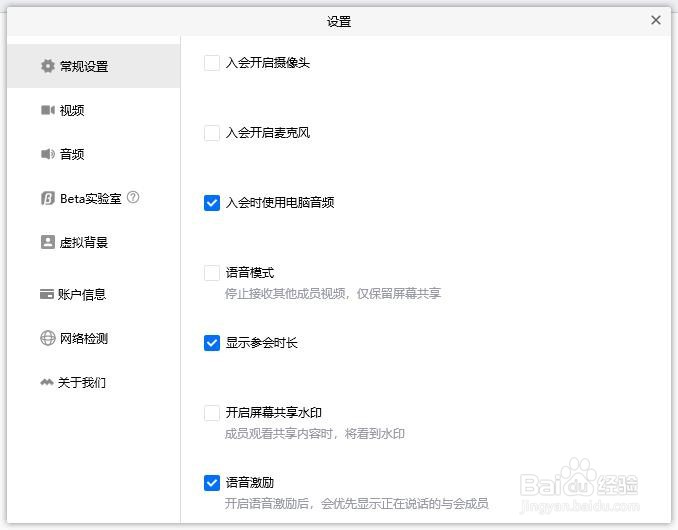Click the 网络检测 globe icon
The width and height of the screenshot is (678, 530).
47,338
